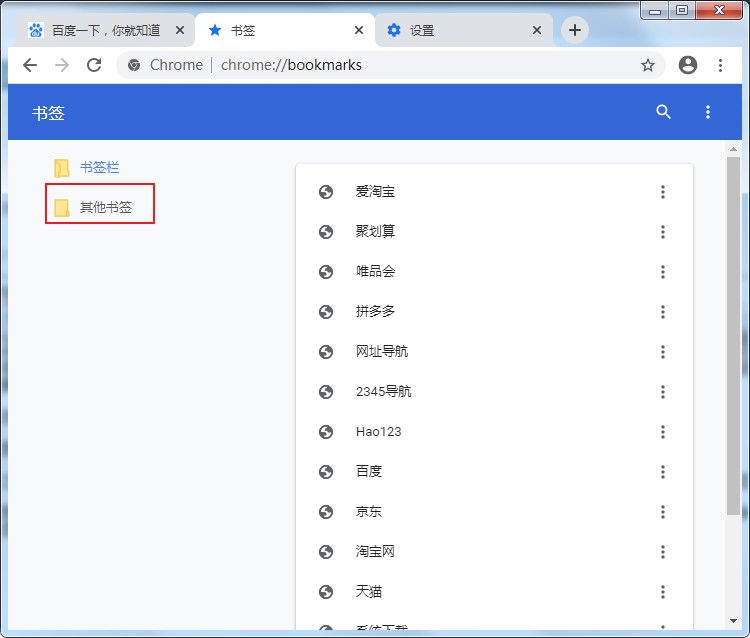750x638 pixels.
Task: Click the scrollbar down arrow
Action: point(733,621)
